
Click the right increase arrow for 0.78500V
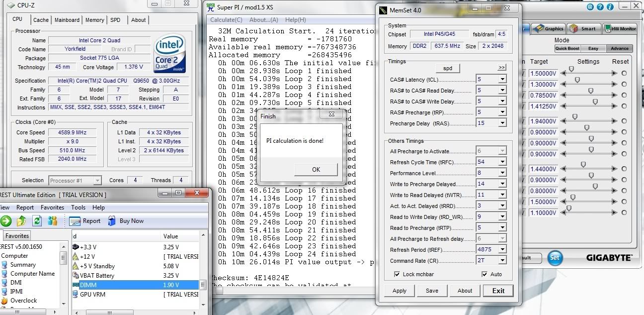pos(615,96)
